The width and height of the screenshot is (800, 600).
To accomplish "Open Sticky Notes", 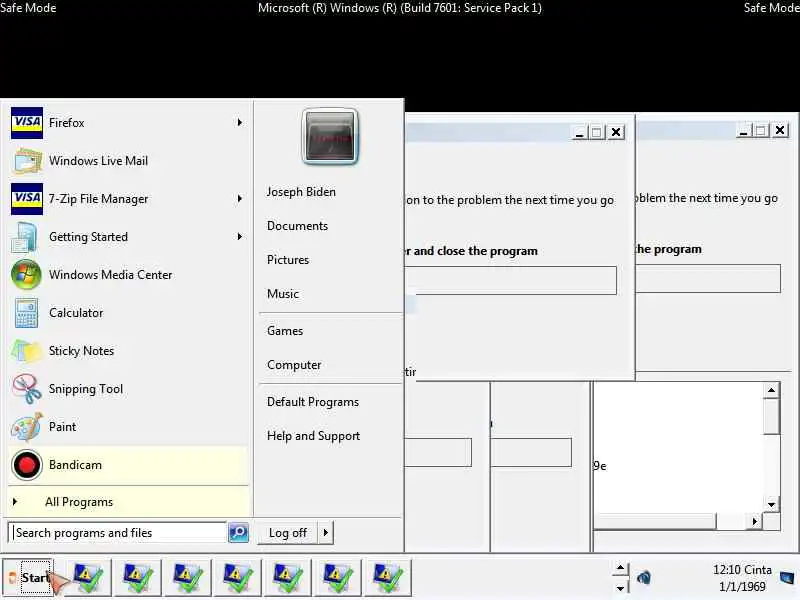I will tap(128, 351).
